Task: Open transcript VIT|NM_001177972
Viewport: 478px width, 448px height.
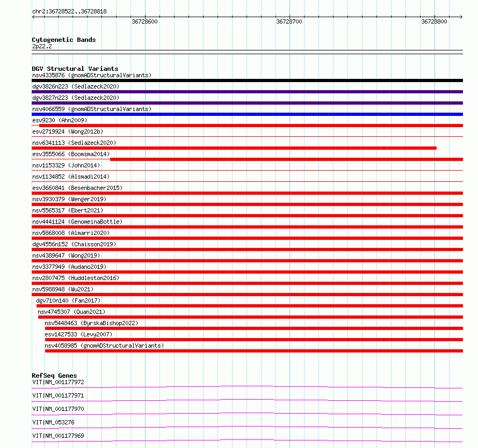Action: pos(58,382)
